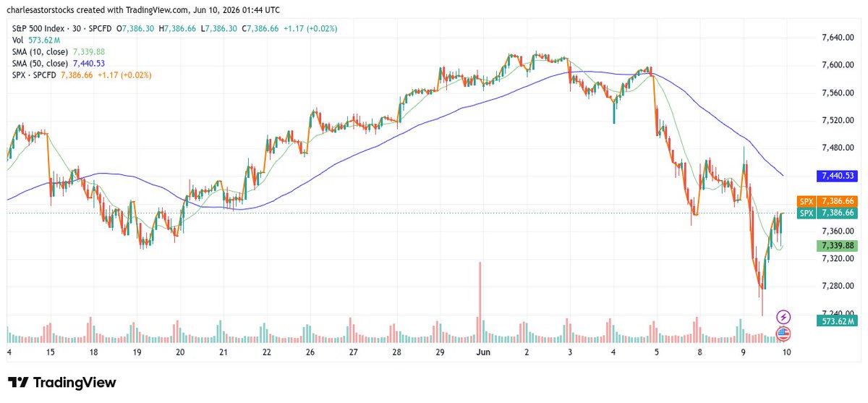Viewport: 868px width, 403px height.
Task: Click the teal SPX 7,386.66 price label
Action: pyautogui.click(x=826, y=213)
